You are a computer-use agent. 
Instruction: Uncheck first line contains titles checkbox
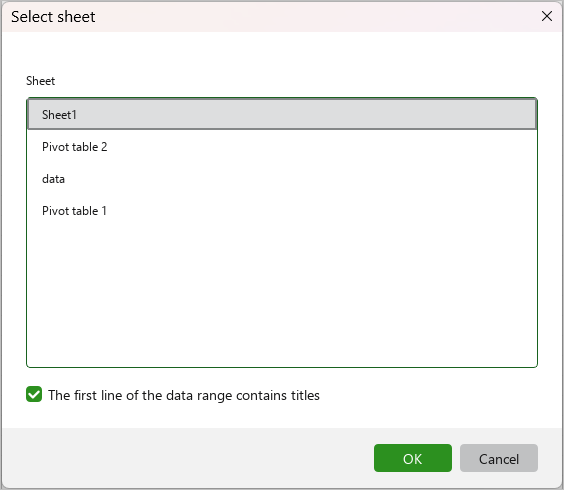tap(34, 395)
